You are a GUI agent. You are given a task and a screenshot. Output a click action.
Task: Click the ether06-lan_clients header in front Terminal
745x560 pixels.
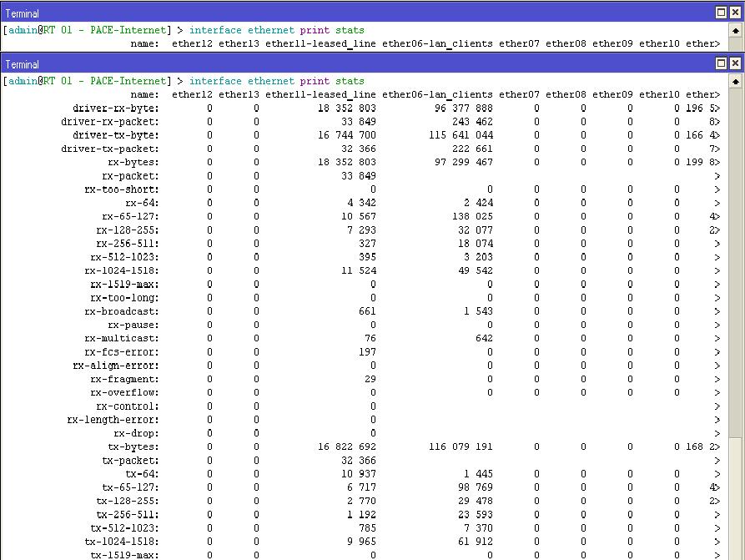438,94
